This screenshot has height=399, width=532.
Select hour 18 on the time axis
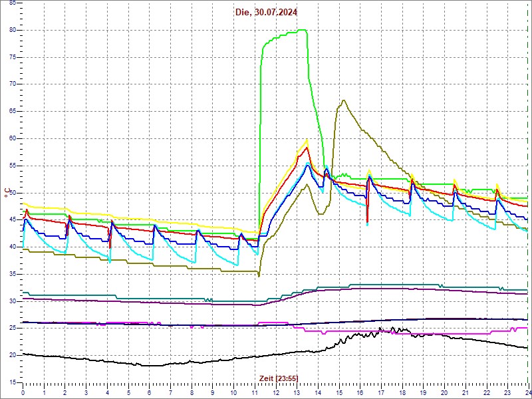coord(402,392)
